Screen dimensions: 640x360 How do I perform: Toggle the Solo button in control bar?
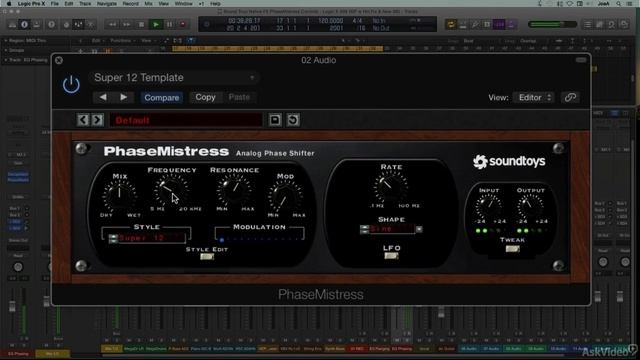coord(487,24)
